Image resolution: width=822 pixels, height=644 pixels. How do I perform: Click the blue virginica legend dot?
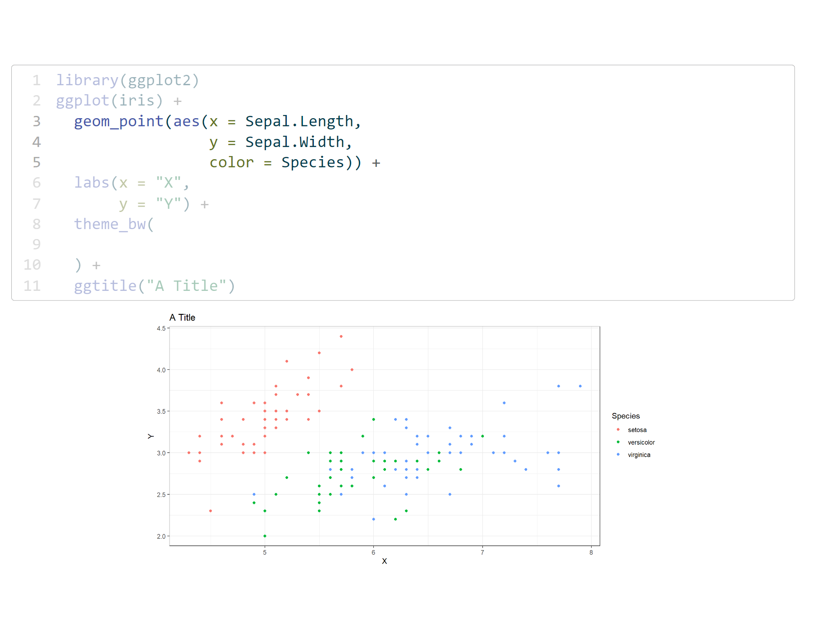(x=618, y=455)
